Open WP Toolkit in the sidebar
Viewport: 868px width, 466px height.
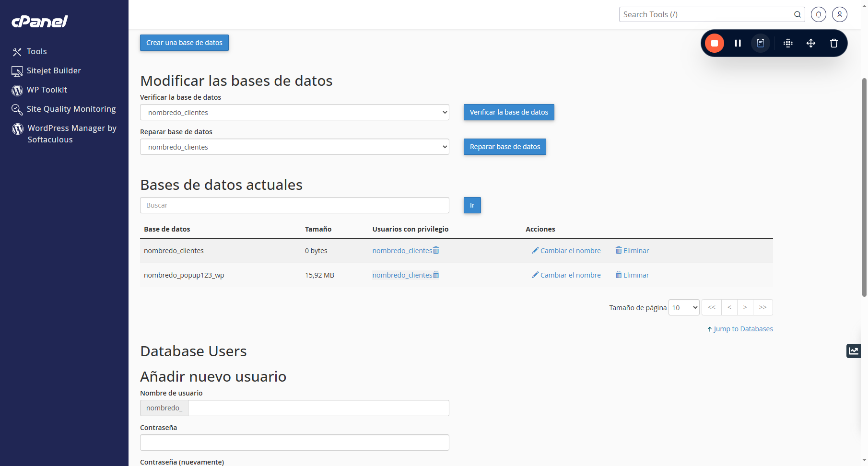[39, 90]
